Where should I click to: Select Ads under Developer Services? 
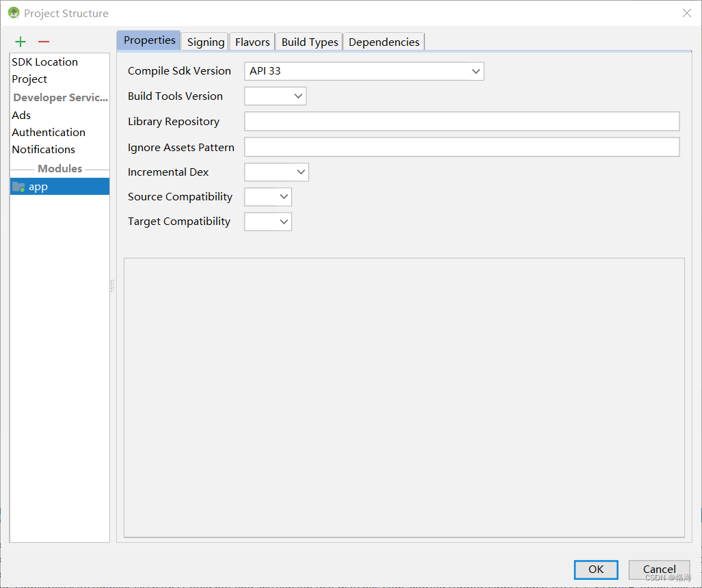tap(21, 115)
